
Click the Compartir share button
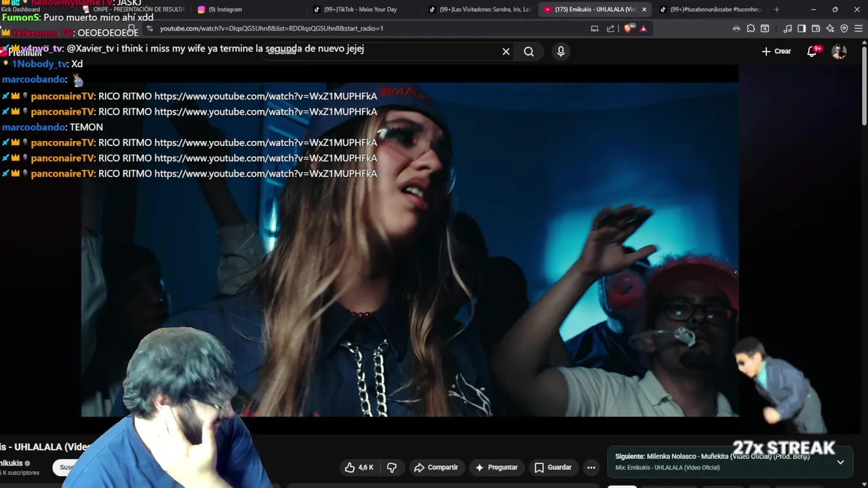coord(436,468)
